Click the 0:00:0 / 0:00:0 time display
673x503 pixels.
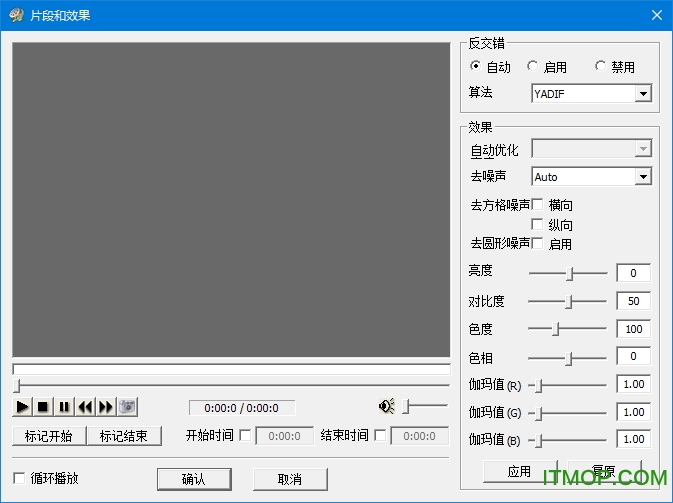coord(242,408)
